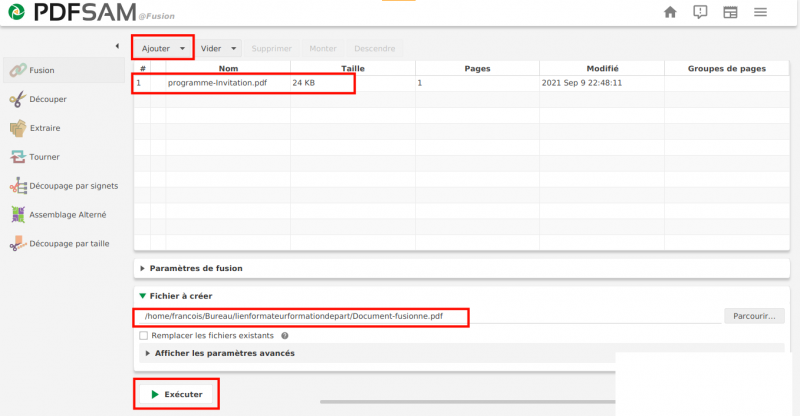Open Découpage par taille module

click(x=18, y=243)
